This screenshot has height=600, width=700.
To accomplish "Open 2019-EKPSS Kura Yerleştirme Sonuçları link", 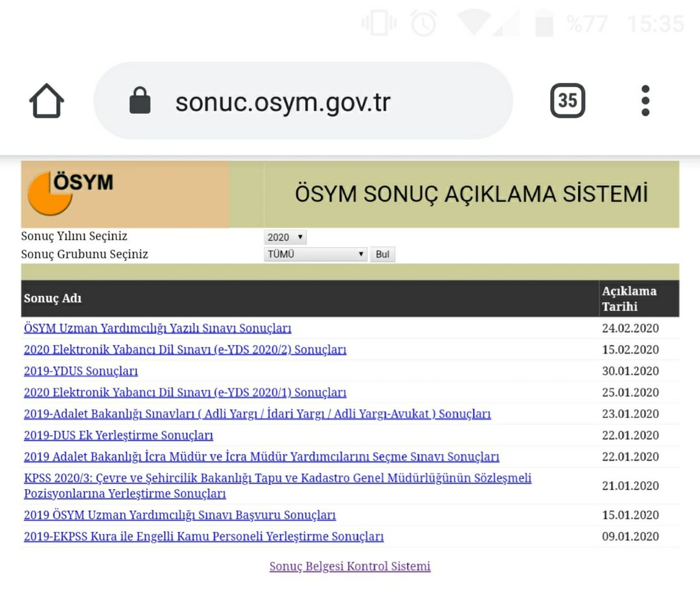I will (204, 536).
